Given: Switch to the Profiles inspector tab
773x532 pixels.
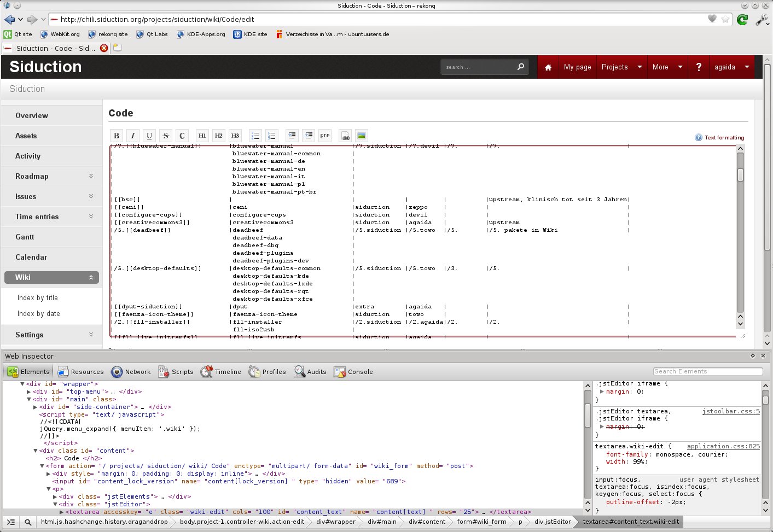Looking at the screenshot, I should click(267, 372).
